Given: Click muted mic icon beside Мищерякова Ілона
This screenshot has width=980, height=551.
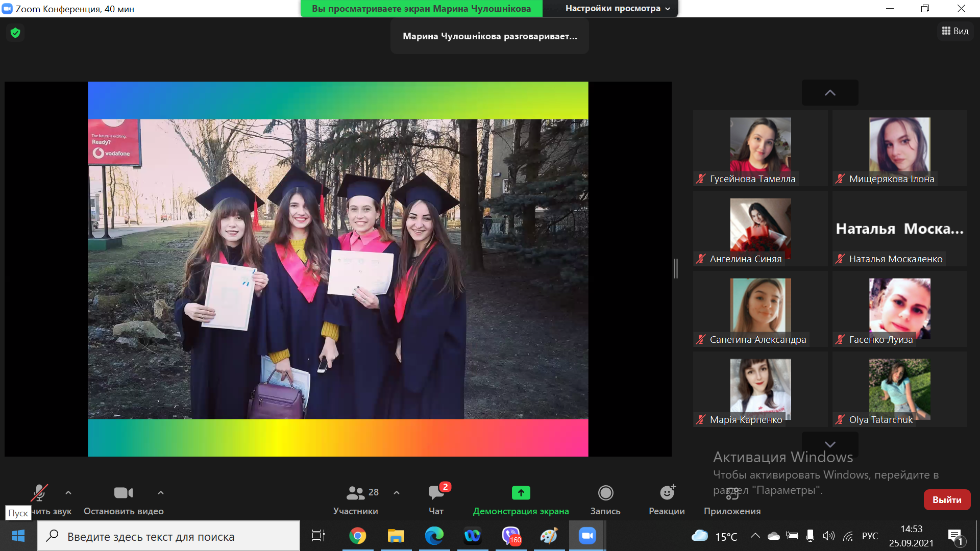Looking at the screenshot, I should tap(840, 179).
